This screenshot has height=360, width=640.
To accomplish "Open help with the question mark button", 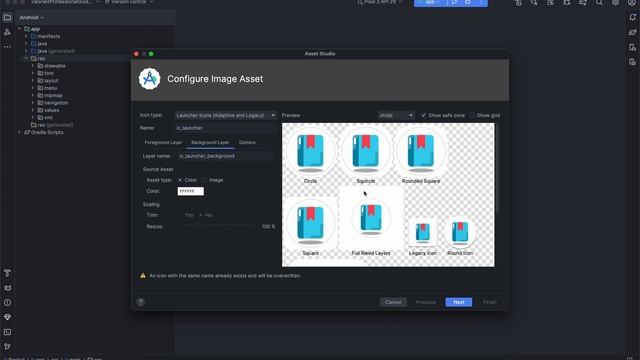I will [x=140, y=302].
